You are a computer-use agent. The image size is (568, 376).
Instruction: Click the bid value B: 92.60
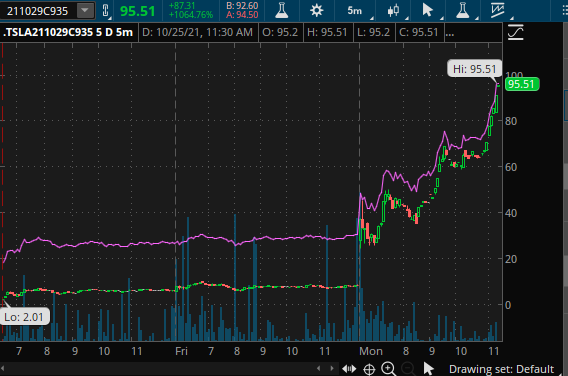(242, 6)
